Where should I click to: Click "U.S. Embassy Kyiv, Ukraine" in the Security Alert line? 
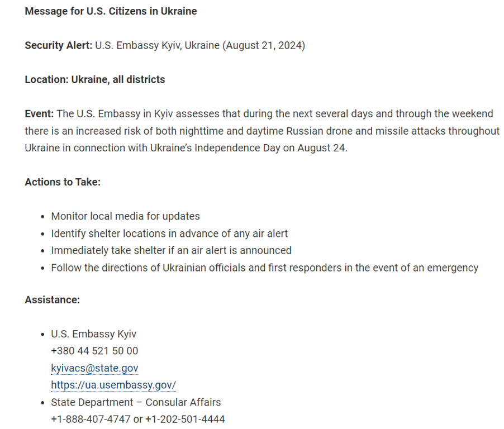tap(158, 45)
